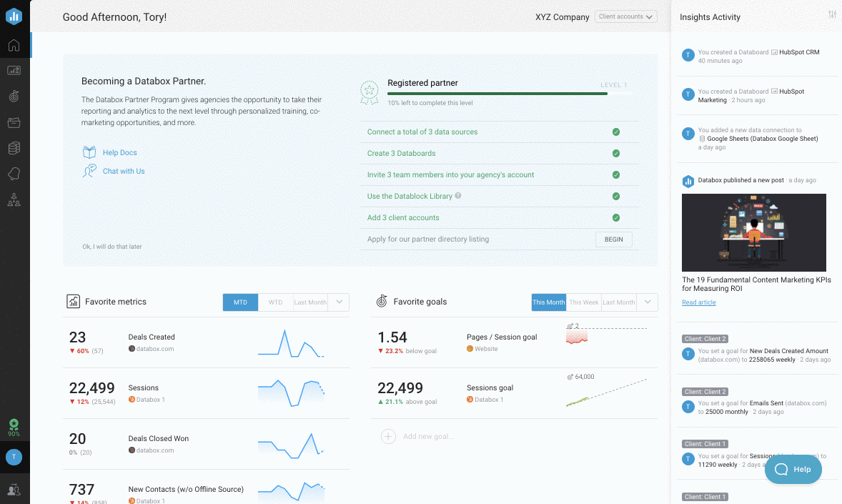Open the Help Docs link
The height and width of the screenshot is (504, 842).
pos(120,152)
